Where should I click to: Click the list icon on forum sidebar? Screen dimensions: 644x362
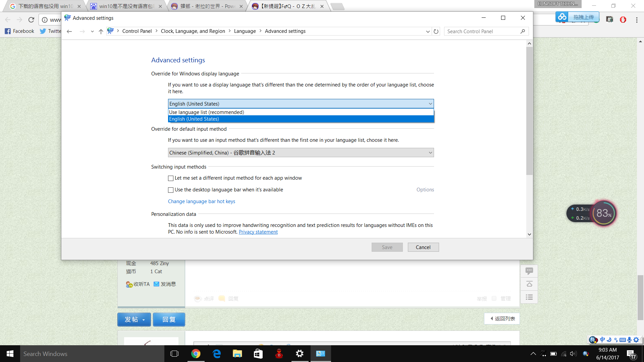coord(529,297)
